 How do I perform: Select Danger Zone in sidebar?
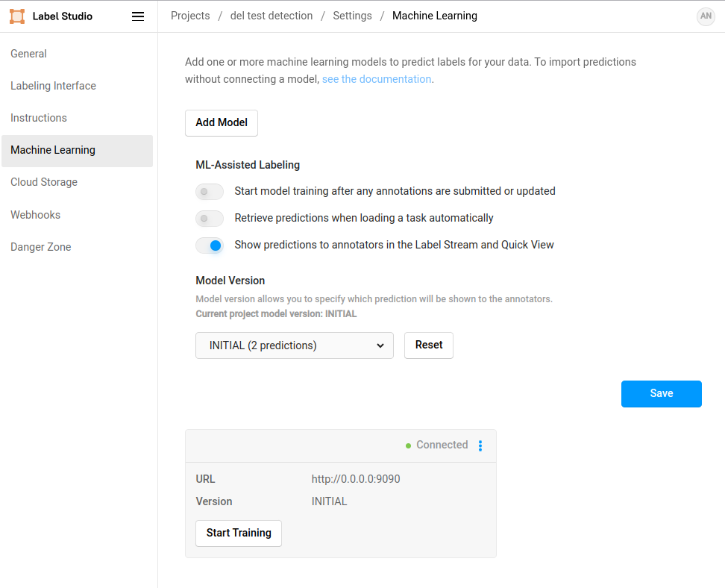point(41,247)
